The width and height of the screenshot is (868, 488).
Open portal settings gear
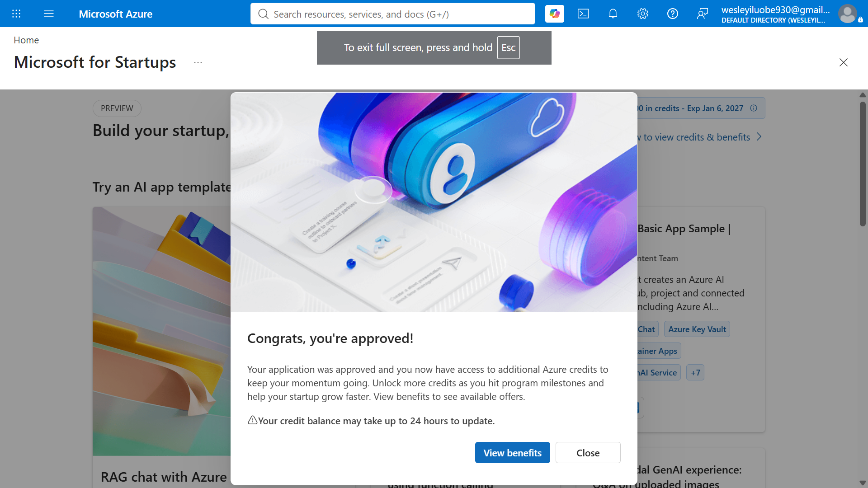(643, 14)
